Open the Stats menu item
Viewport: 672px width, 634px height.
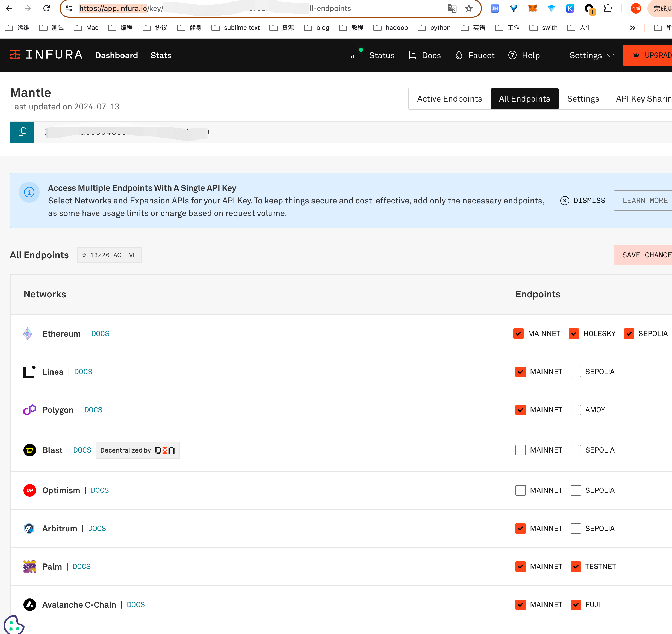click(161, 55)
